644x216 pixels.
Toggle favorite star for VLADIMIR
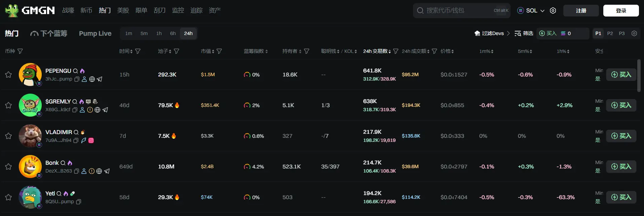coord(8,136)
